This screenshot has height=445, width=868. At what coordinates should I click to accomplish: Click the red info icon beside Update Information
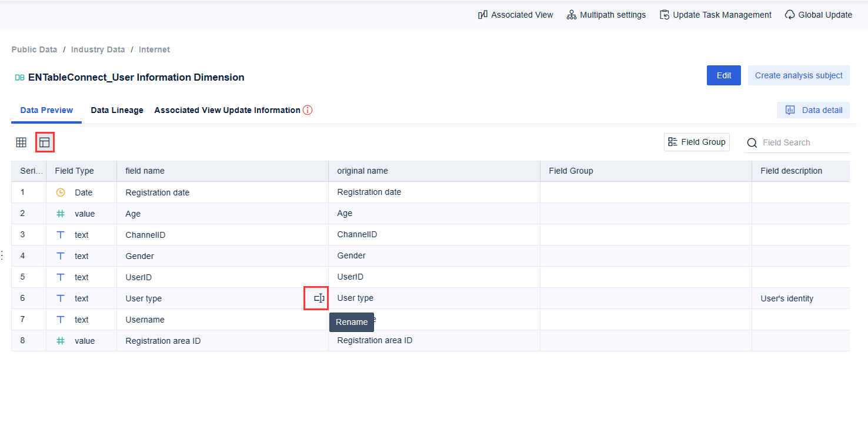click(x=308, y=110)
